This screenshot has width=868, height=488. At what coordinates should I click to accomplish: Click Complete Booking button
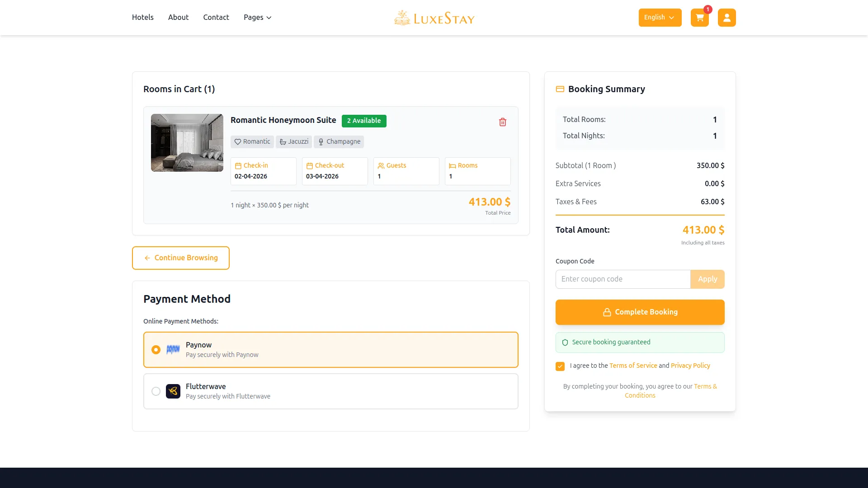coord(640,312)
